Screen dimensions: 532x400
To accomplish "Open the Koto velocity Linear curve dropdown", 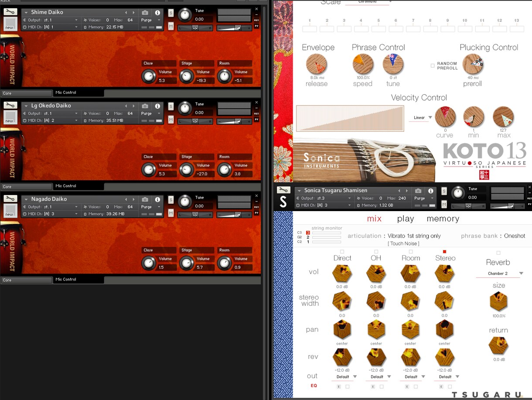I will point(421,118).
